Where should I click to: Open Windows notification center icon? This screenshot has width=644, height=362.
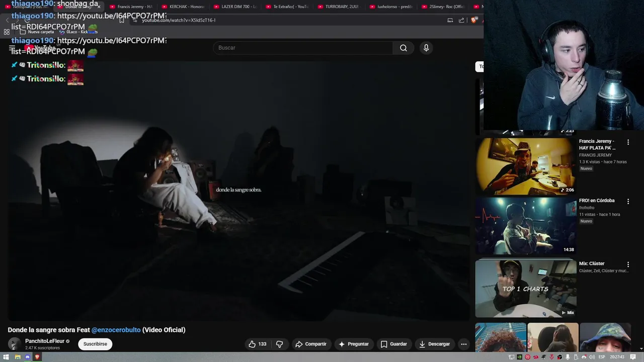tap(633, 357)
